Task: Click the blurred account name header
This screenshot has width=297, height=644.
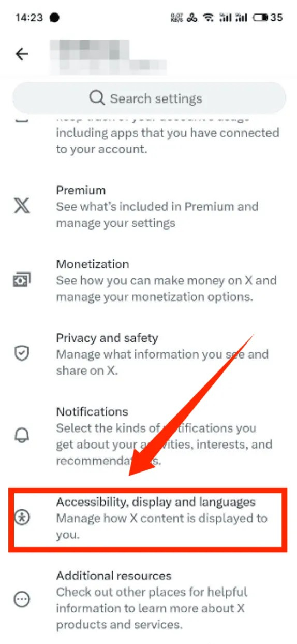Action: click(108, 54)
